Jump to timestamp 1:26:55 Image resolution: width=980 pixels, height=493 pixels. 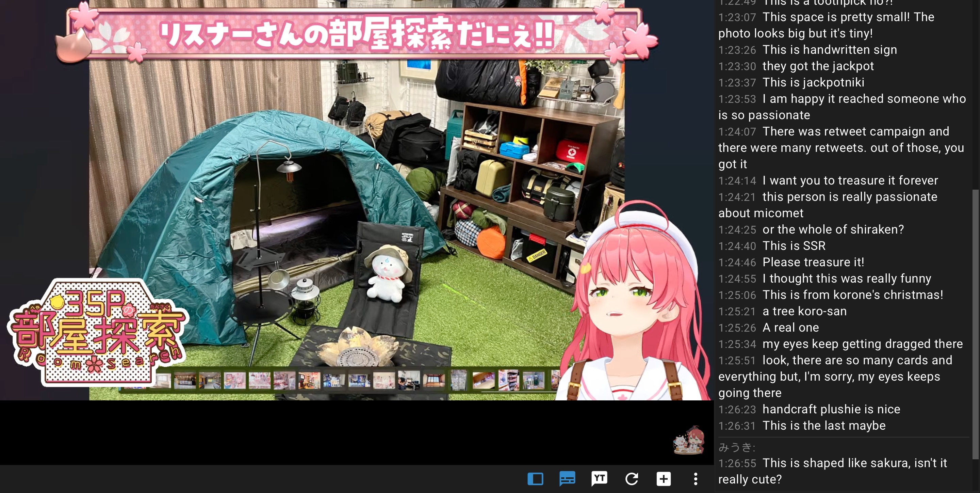tap(737, 464)
